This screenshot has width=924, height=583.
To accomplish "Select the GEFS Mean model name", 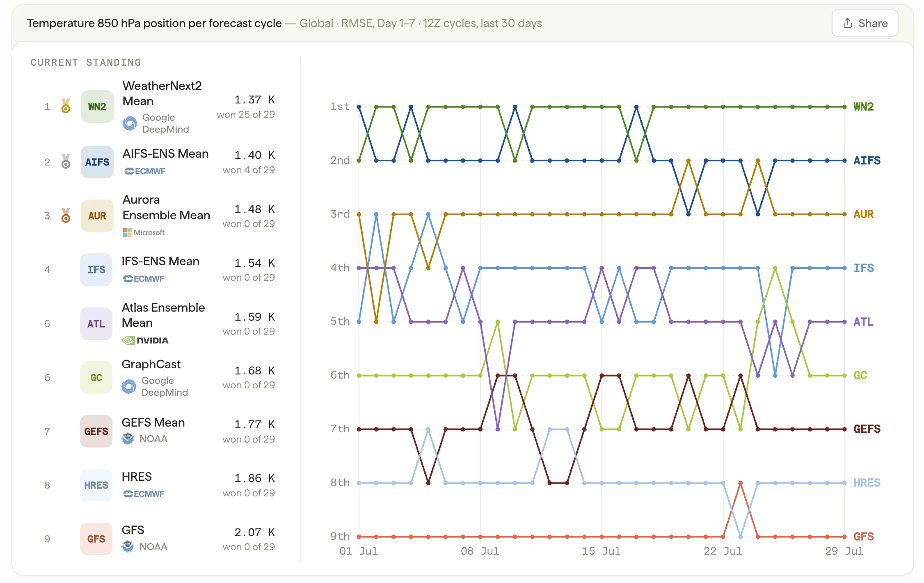I will [x=153, y=422].
